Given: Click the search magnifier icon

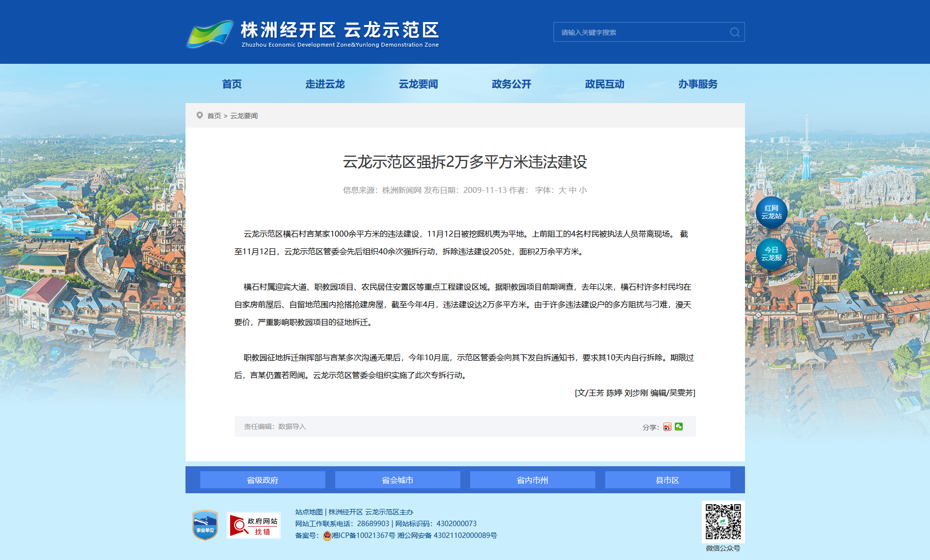Looking at the screenshot, I should pyautogui.click(x=734, y=32).
